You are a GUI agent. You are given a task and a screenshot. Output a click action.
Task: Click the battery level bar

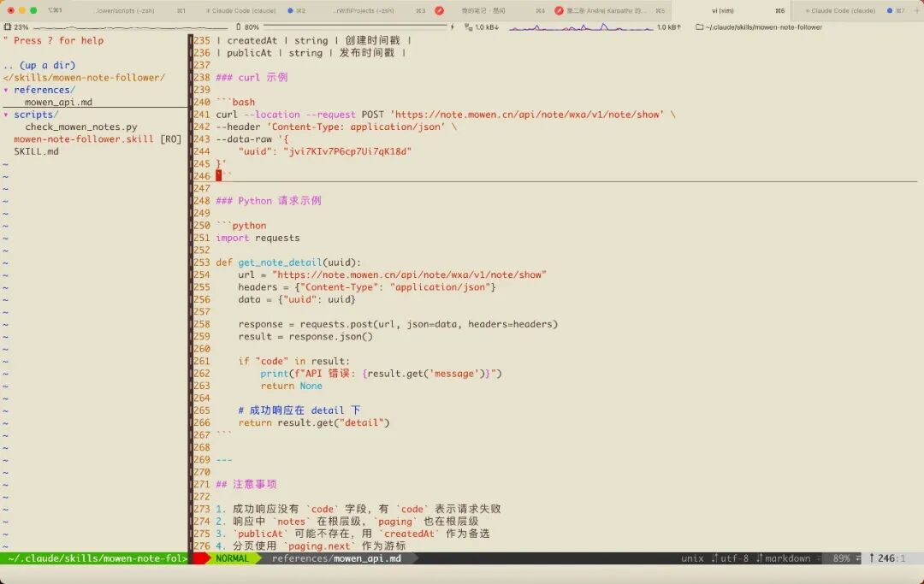point(355,27)
